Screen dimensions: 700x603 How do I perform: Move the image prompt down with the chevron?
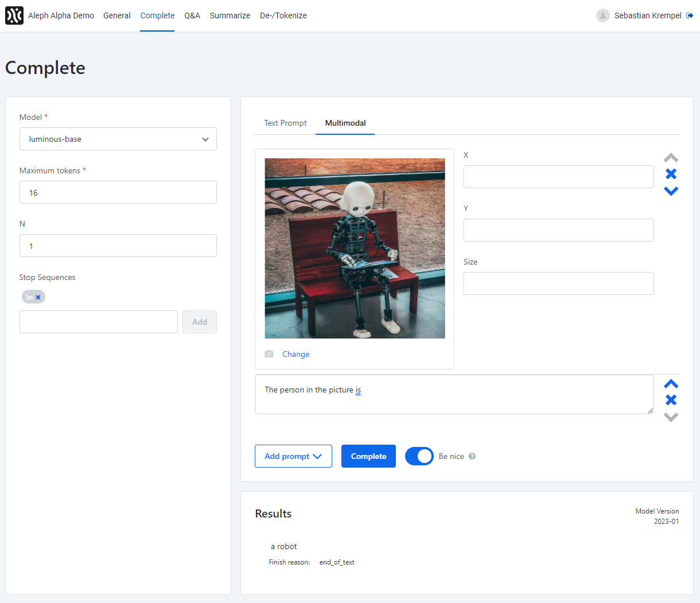[x=671, y=191]
